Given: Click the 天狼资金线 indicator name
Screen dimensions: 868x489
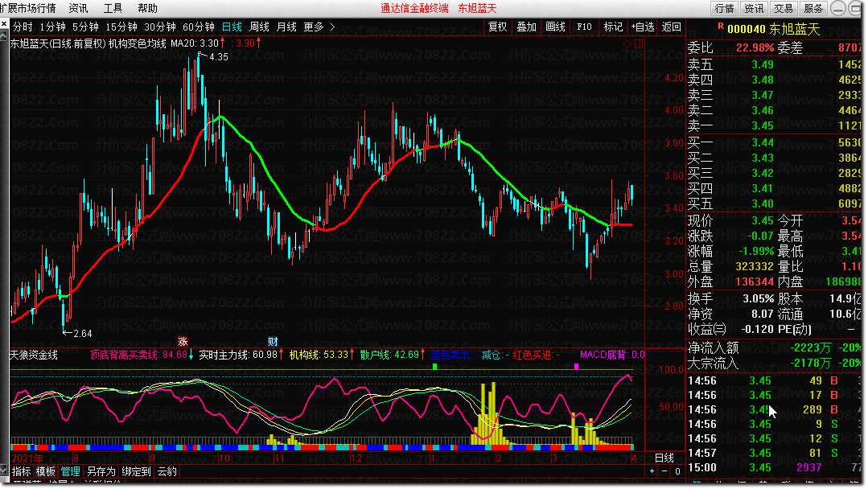Looking at the screenshot, I should (34, 355).
